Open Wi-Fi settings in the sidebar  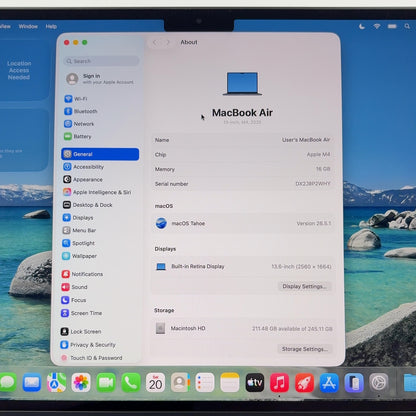pos(76,99)
